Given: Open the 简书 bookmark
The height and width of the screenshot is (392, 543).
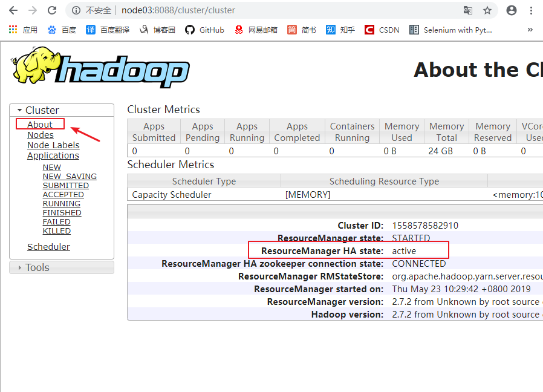Looking at the screenshot, I should click(x=302, y=30).
